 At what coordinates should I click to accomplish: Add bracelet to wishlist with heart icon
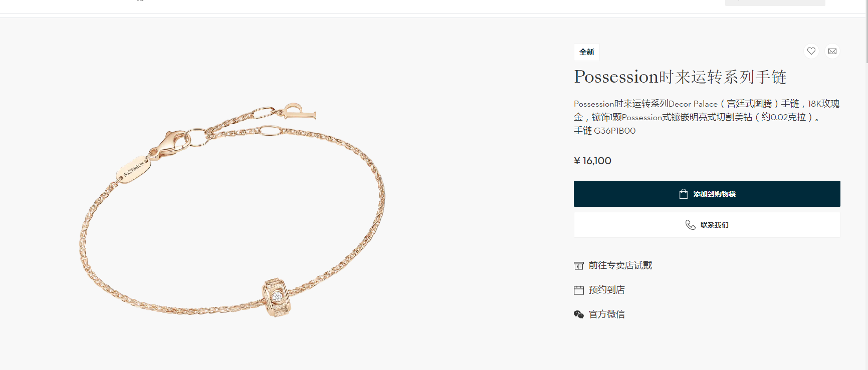click(x=811, y=51)
